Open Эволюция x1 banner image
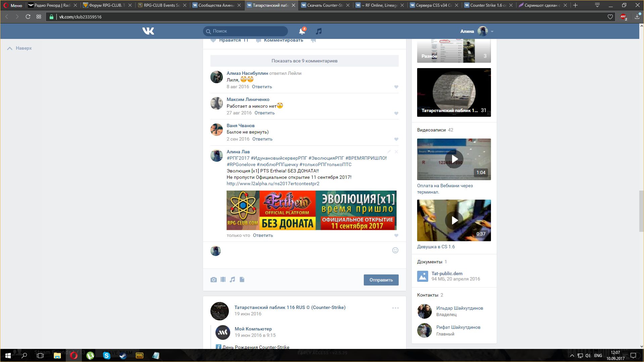The image size is (644, 362). pyautogui.click(x=311, y=210)
